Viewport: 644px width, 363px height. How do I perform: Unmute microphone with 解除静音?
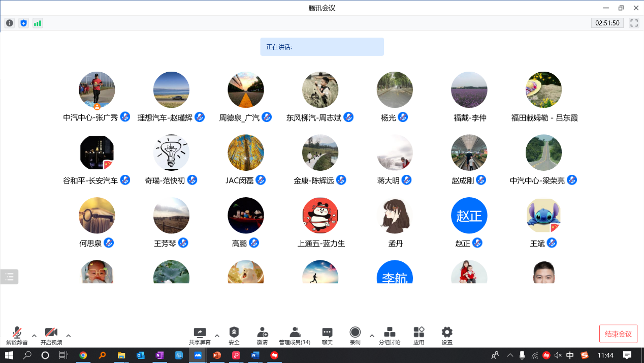17,336
